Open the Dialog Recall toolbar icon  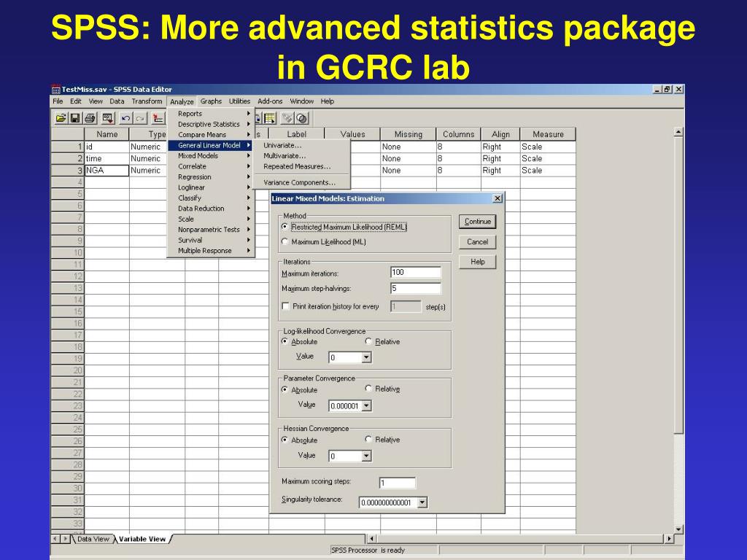click(x=108, y=117)
